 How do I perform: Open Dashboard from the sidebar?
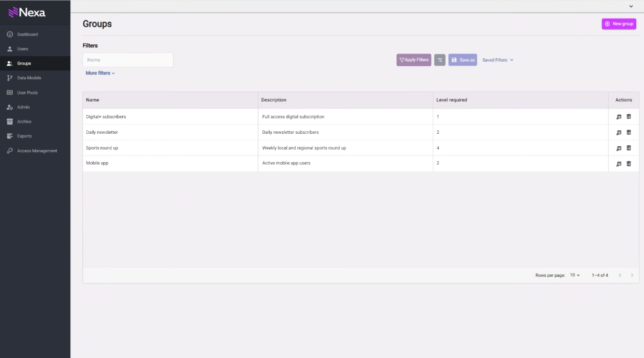[27, 35]
